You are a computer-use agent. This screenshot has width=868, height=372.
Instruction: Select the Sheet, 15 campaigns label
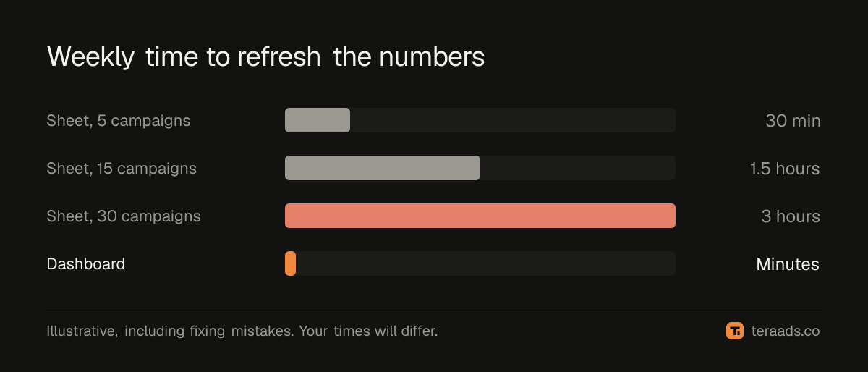122,169
